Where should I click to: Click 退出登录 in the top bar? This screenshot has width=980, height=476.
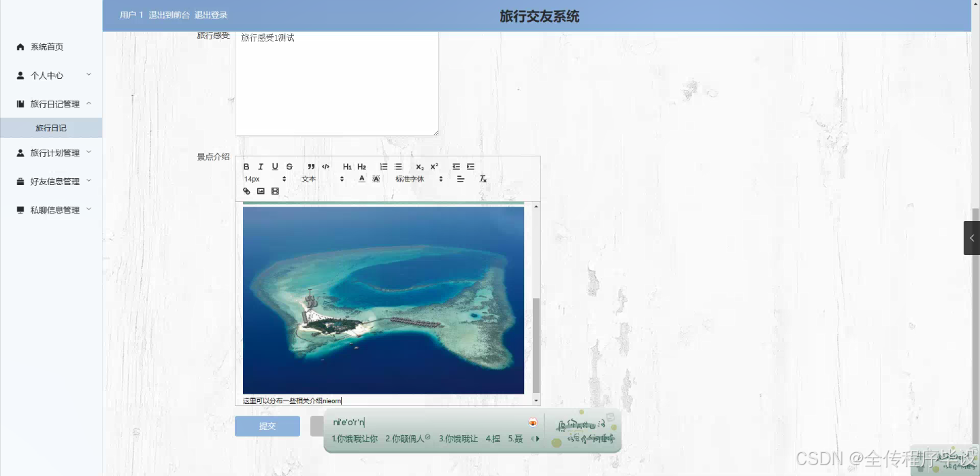[211, 14]
